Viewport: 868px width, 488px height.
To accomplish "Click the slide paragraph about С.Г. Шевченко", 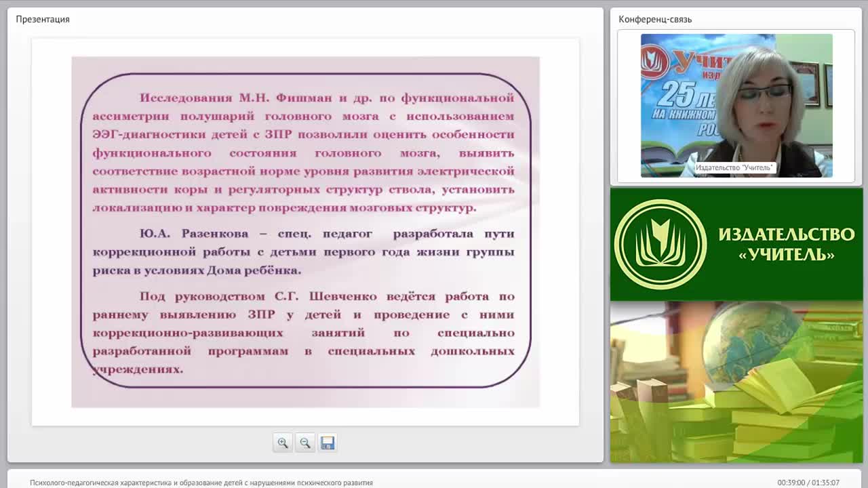I will (x=304, y=333).
